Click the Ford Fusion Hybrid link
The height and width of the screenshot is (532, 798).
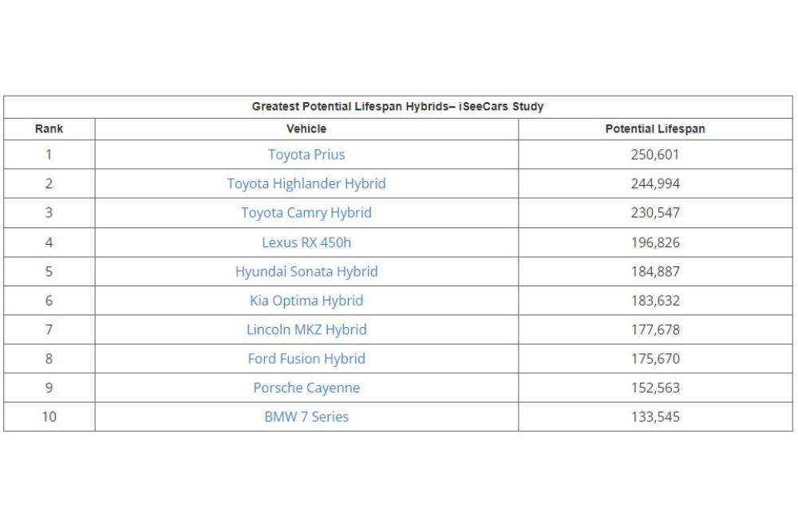pyautogui.click(x=306, y=359)
